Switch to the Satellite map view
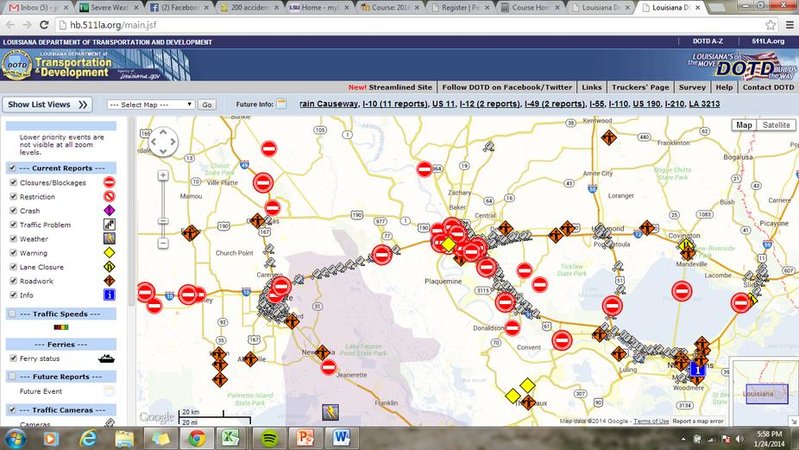The height and width of the screenshot is (450, 799). click(x=776, y=125)
